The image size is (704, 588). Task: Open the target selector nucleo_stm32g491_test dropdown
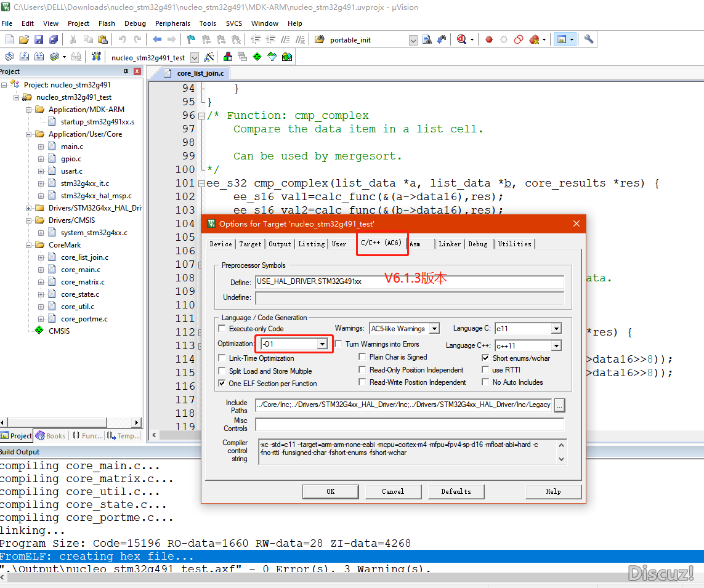click(x=195, y=57)
